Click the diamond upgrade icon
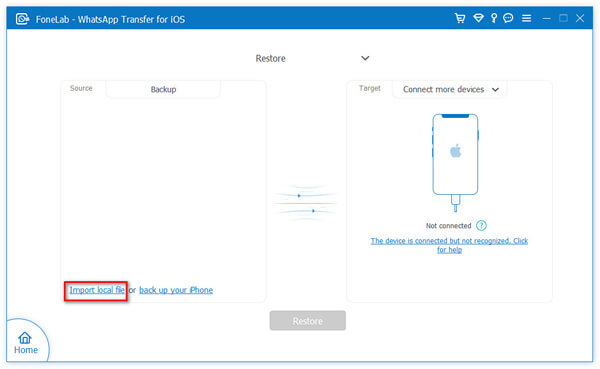The height and width of the screenshot is (369, 600). point(478,18)
